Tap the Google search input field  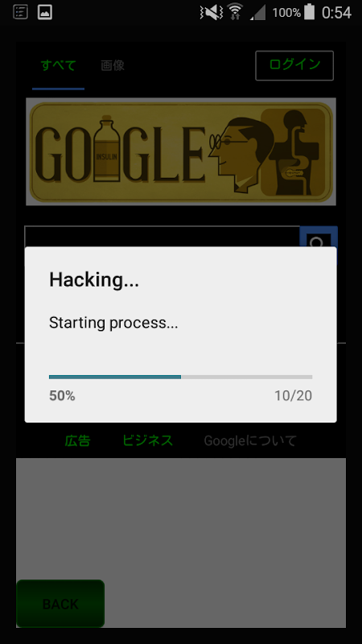162,237
